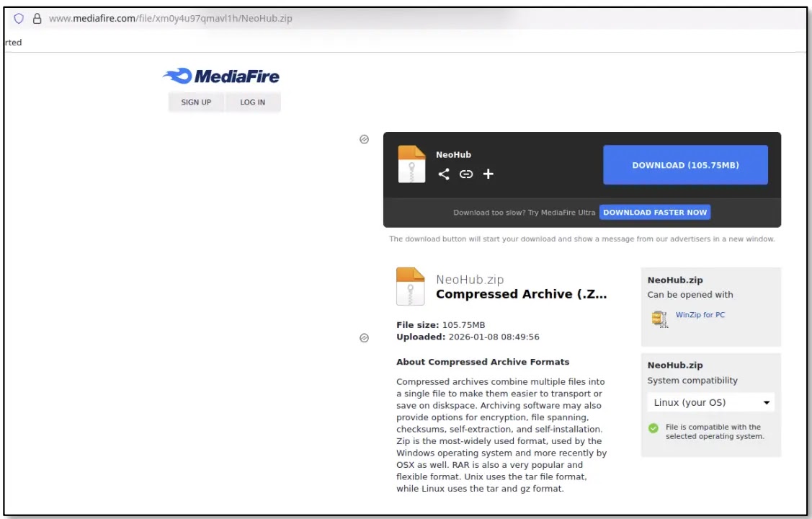Click the zip file icon in the dark download panel
Screen dimensions: 812x519
click(411, 164)
